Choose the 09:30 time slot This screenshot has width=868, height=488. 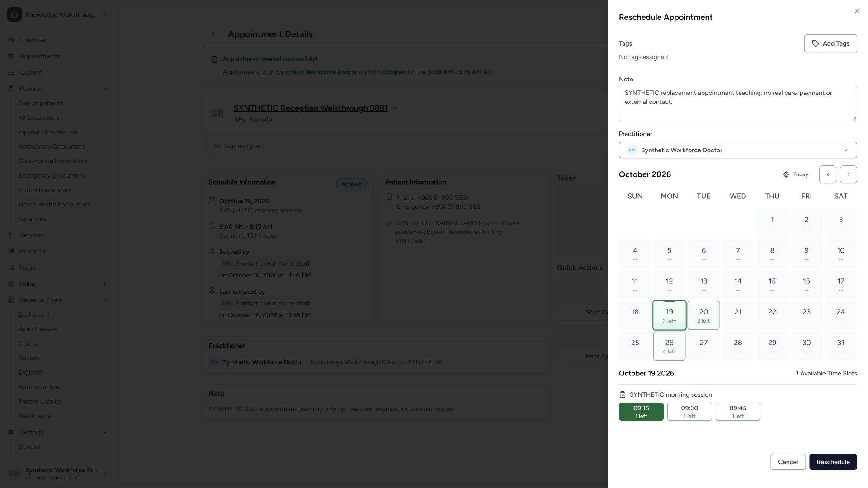tap(689, 412)
